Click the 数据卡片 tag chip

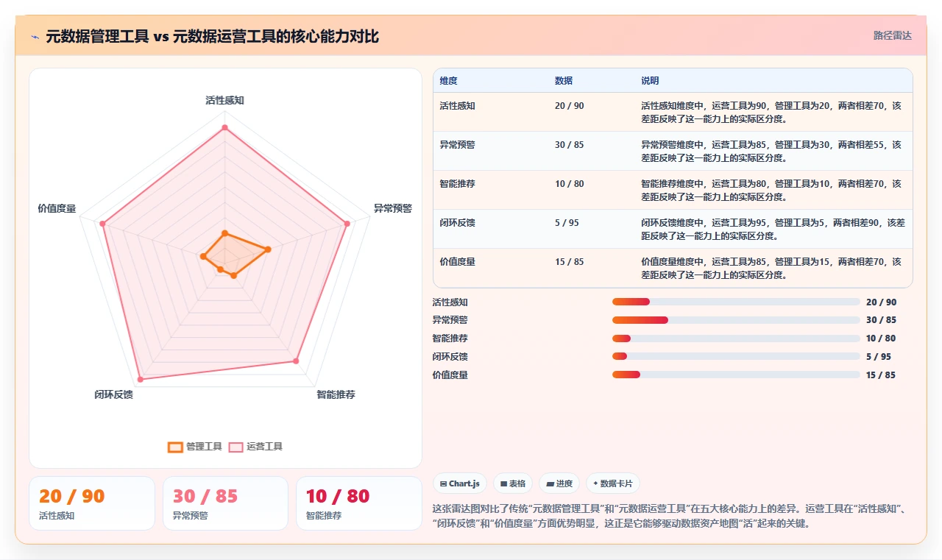coord(613,483)
